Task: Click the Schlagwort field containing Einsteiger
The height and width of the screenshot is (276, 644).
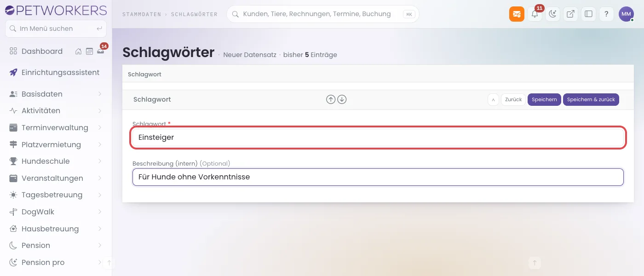Action: (378, 137)
